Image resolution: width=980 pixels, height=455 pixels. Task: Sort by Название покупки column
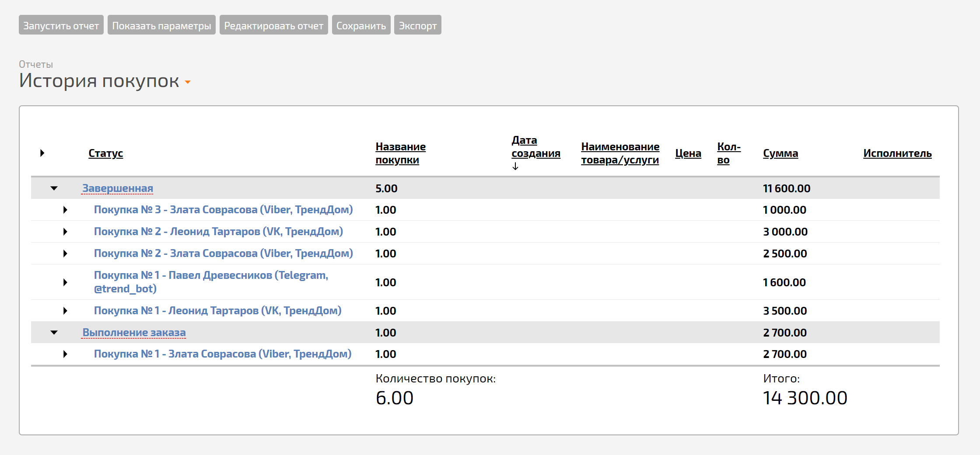400,153
